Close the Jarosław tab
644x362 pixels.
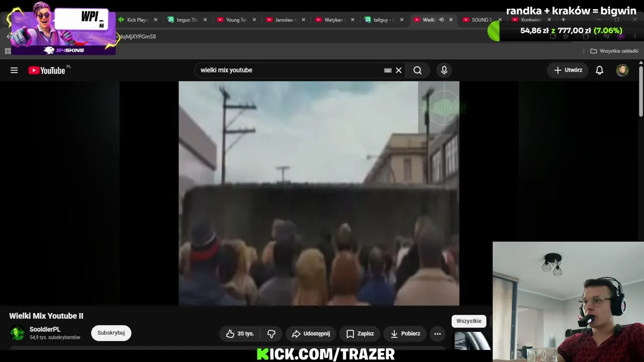point(303,20)
